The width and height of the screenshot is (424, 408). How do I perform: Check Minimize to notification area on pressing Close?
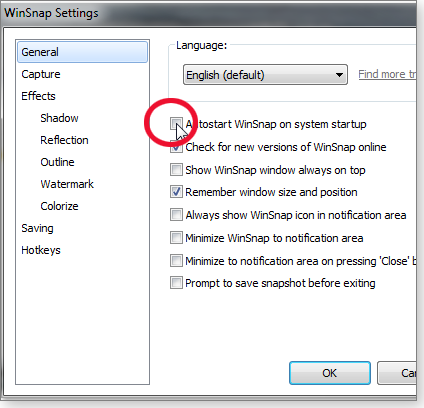176,261
